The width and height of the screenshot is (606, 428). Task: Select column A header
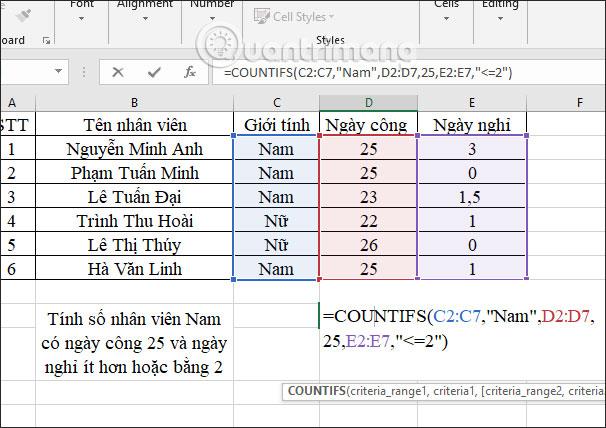pos(12,103)
